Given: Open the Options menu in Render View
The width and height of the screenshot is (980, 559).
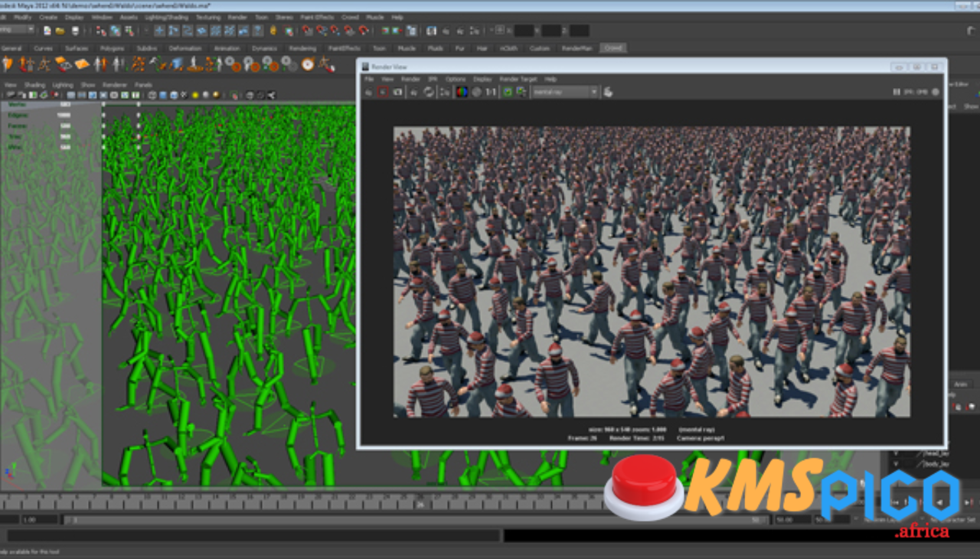Looking at the screenshot, I should (456, 79).
